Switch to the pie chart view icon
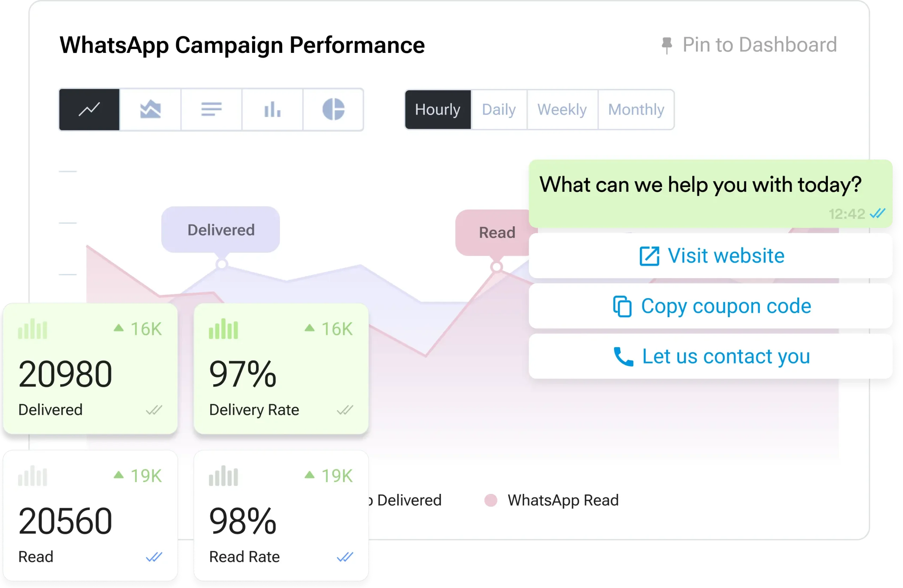The width and height of the screenshot is (903, 588). [x=333, y=110]
